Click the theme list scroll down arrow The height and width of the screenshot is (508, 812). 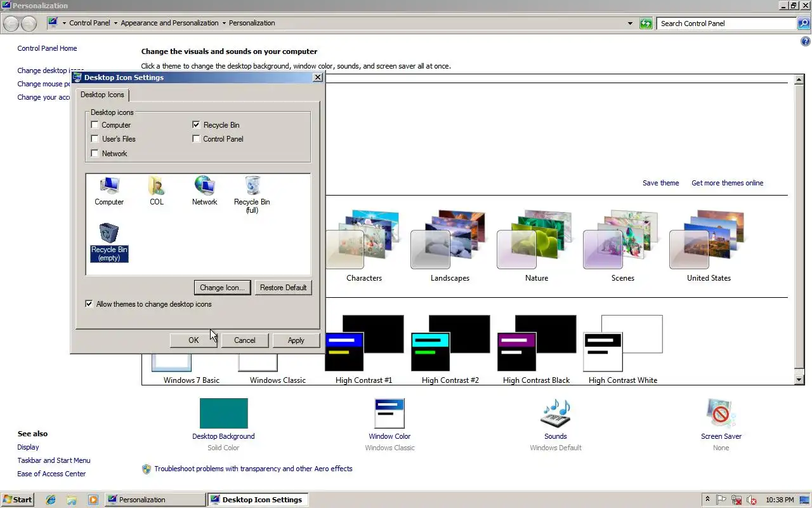pos(799,380)
